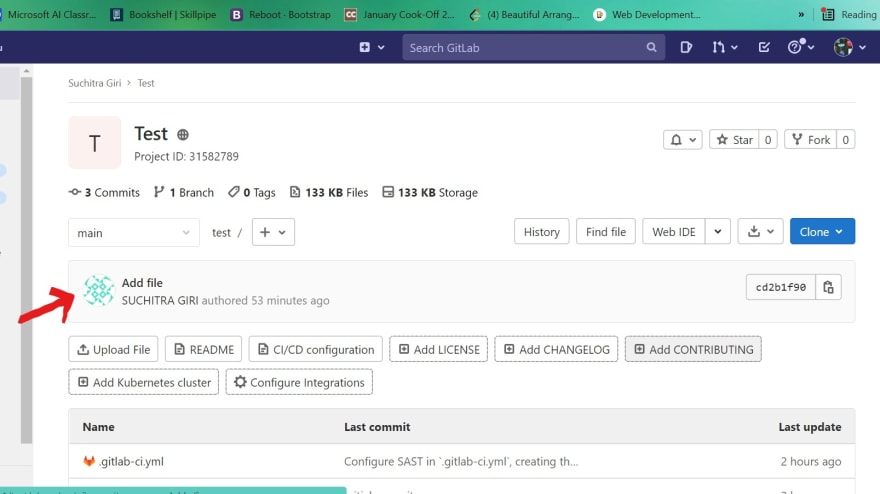
Task: Click the test path breadcrumb
Action: pos(221,232)
